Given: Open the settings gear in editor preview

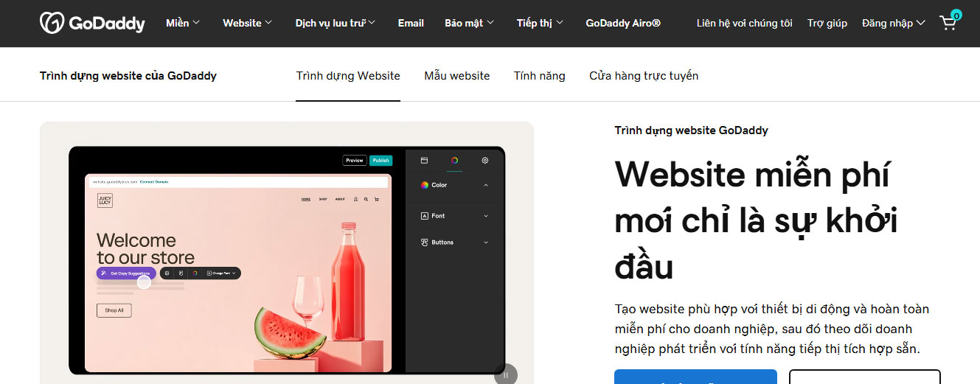Looking at the screenshot, I should tap(485, 160).
